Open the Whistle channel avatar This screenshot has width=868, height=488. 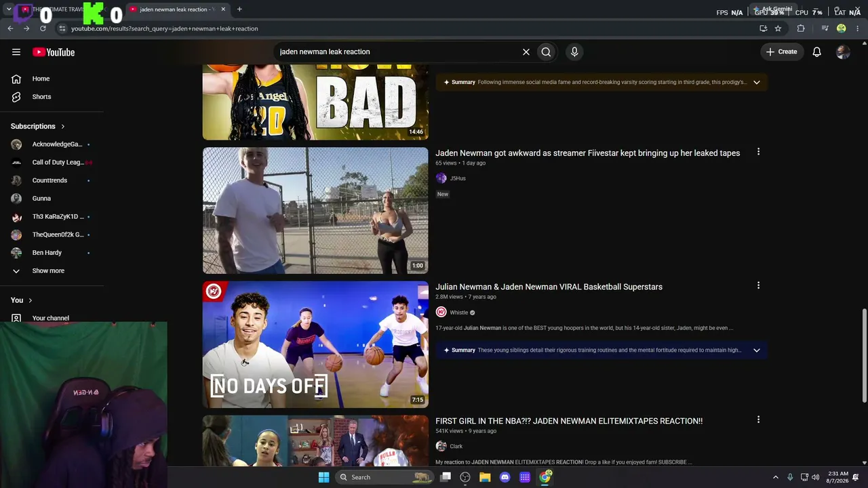click(441, 312)
